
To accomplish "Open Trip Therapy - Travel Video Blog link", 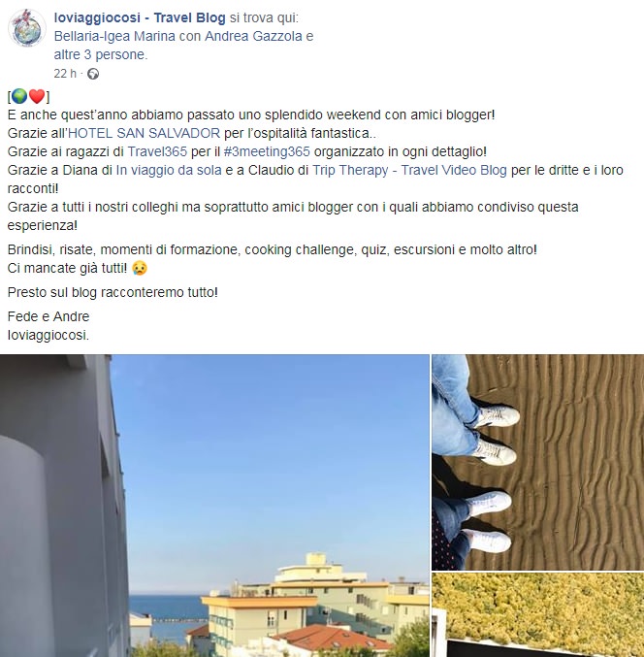I will pyautogui.click(x=409, y=170).
